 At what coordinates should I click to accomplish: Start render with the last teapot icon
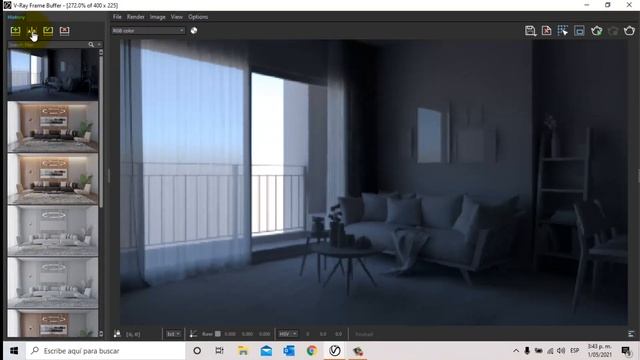tap(629, 31)
